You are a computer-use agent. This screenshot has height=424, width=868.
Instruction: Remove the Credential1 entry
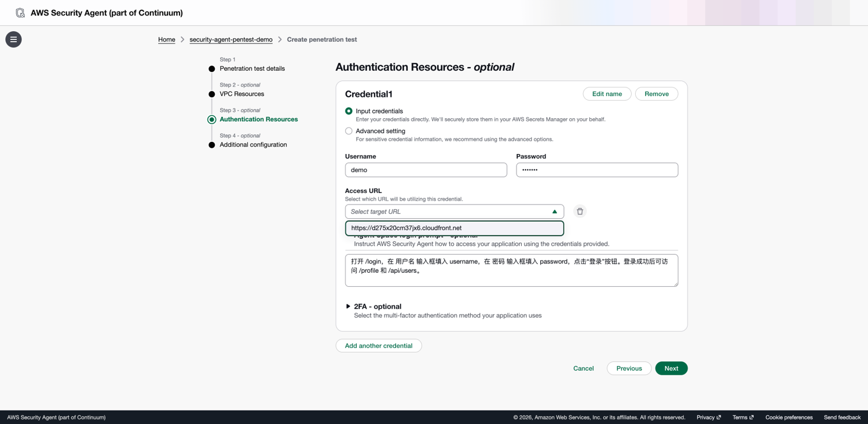click(657, 94)
